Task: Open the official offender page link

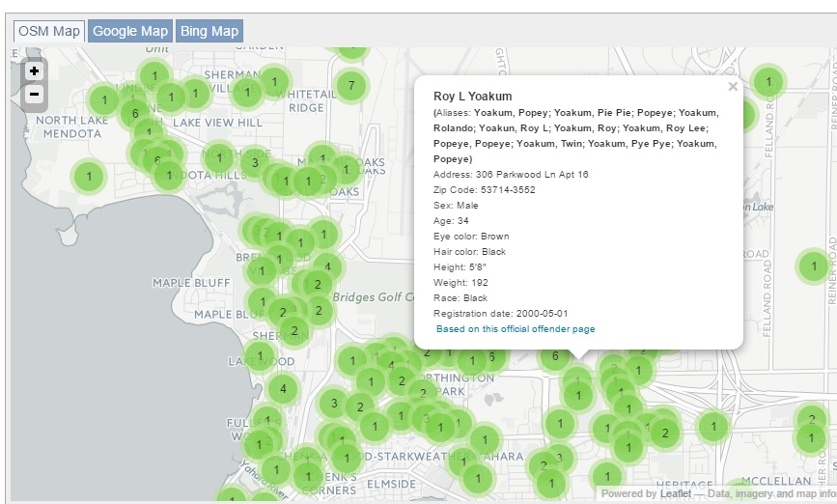Action: pos(516,329)
